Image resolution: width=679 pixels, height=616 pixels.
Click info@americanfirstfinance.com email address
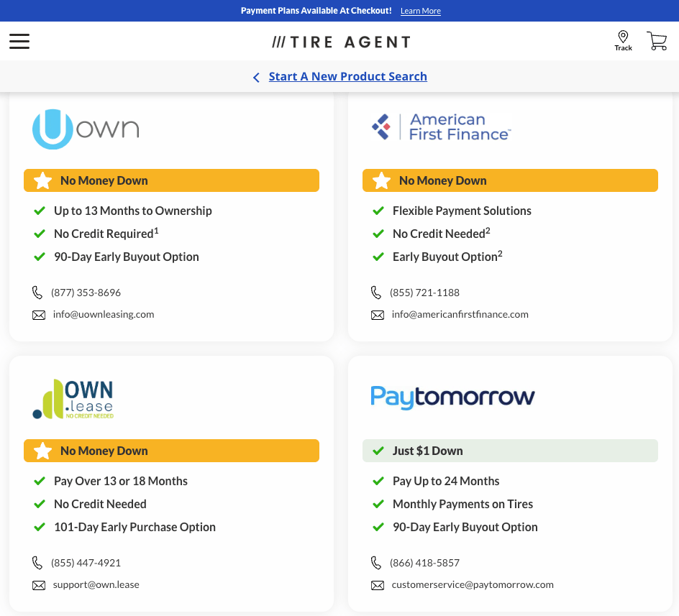point(460,314)
